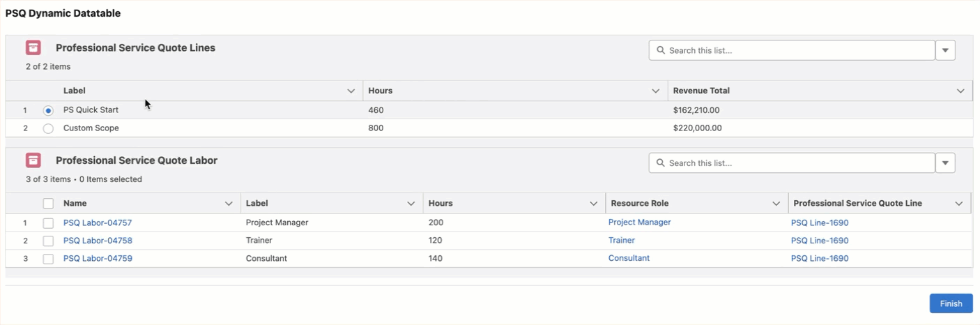Viewport: 980px width, 325px height.
Task: Click the PSQ Dynamic Datatable title
Action: 63,13
